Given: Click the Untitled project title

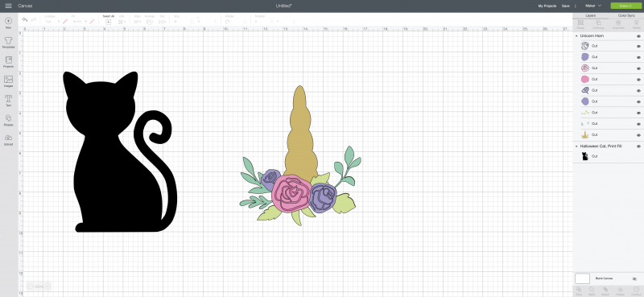Looking at the screenshot, I should 284,6.
